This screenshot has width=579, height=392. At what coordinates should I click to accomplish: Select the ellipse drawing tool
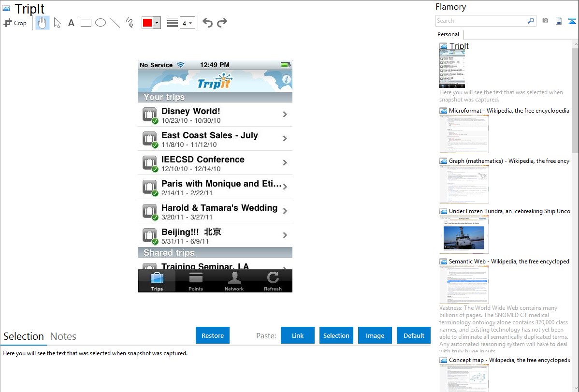tap(101, 23)
